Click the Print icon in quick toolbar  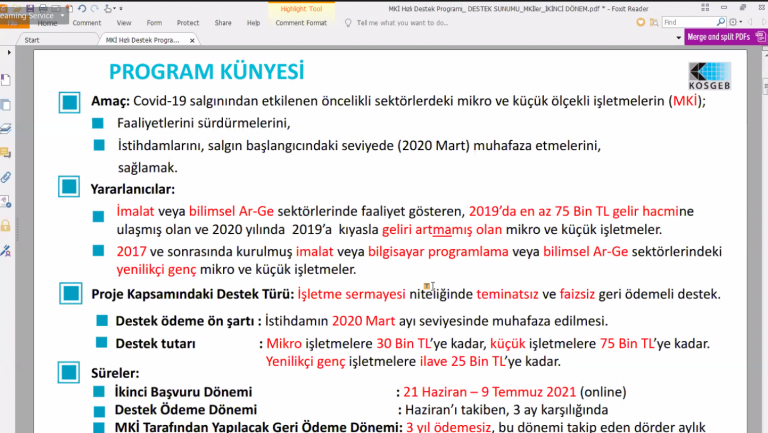point(44,8)
